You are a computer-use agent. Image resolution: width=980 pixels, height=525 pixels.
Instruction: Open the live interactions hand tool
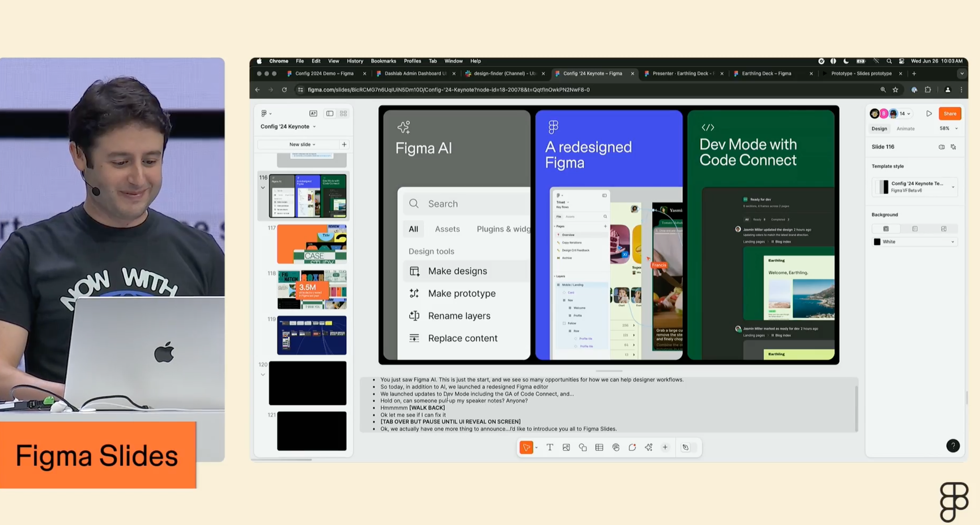[616, 447]
